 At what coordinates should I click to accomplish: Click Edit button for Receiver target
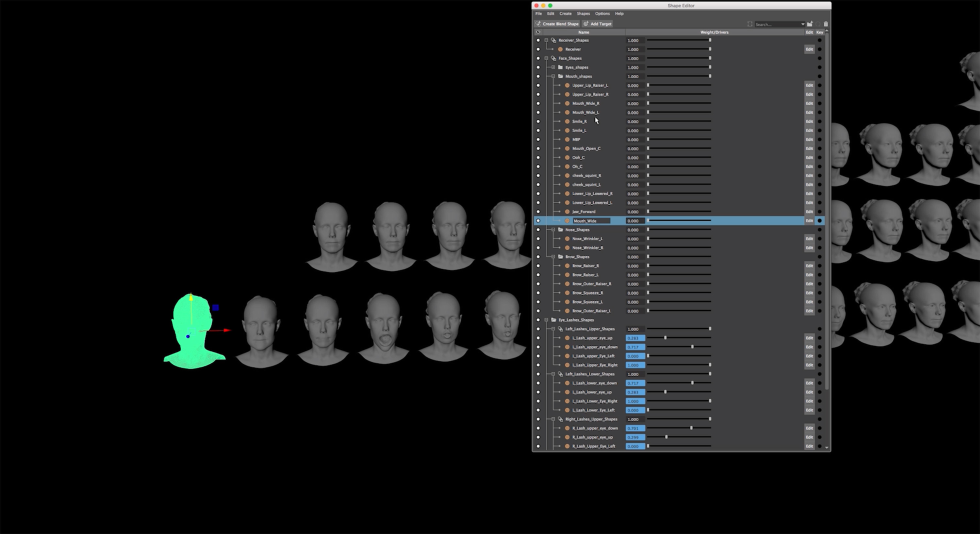click(809, 49)
